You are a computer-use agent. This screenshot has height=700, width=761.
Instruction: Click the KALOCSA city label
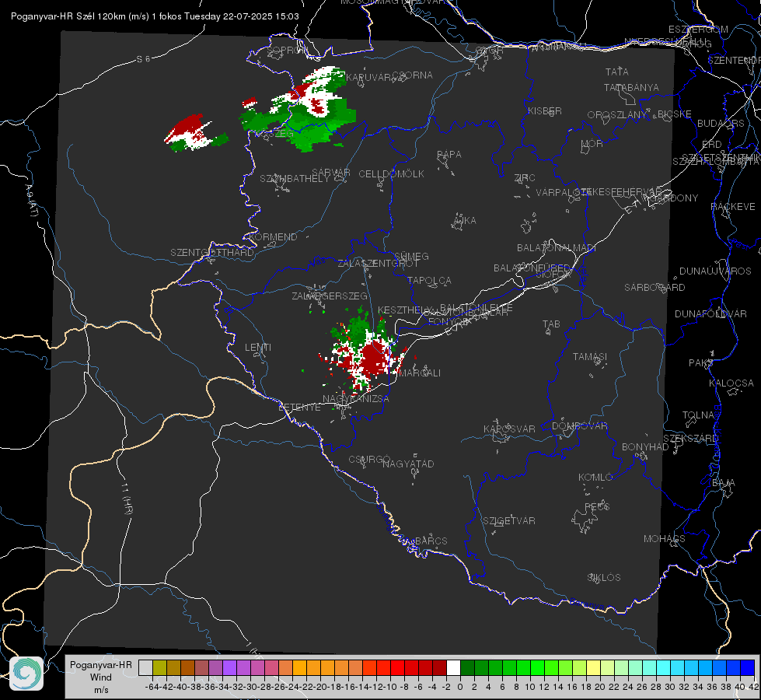click(x=731, y=383)
